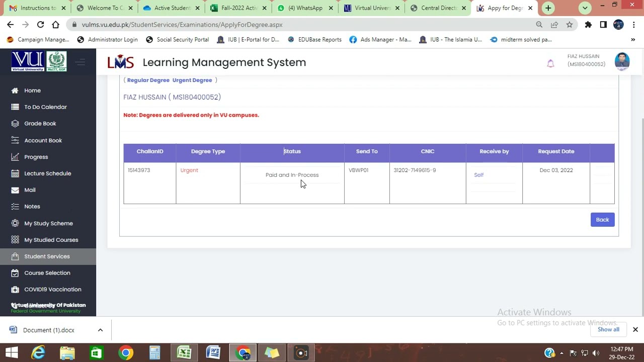Open Chrome three-dot menu
Screen dimensions: 644x362
[634, 25]
